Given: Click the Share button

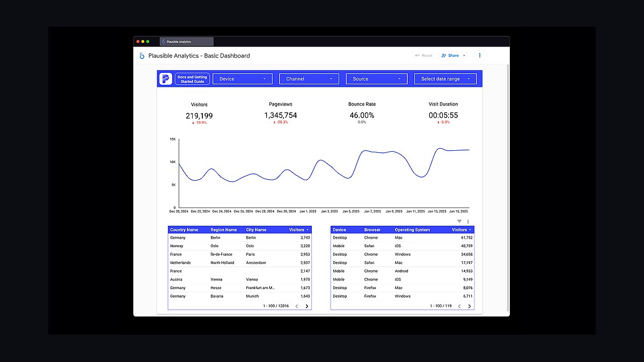Looking at the screenshot, I should (453, 55).
